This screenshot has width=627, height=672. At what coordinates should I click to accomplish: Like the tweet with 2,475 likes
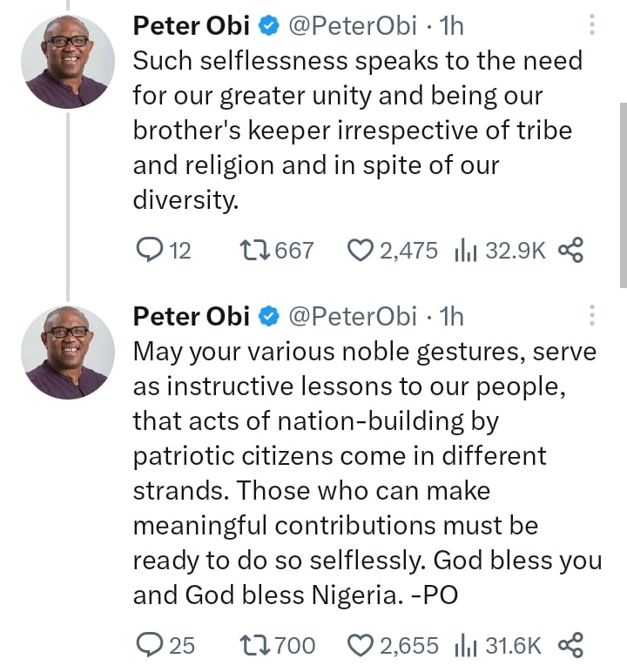[361, 251]
